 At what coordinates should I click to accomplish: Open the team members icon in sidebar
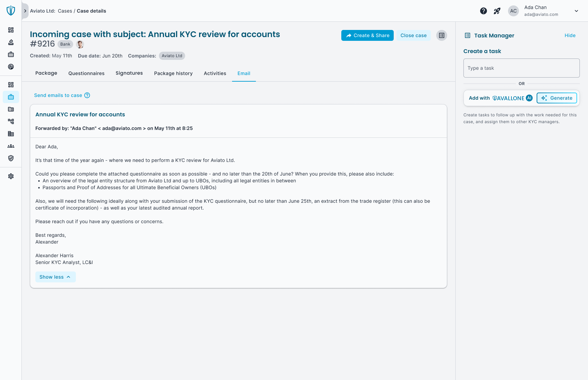(x=11, y=146)
